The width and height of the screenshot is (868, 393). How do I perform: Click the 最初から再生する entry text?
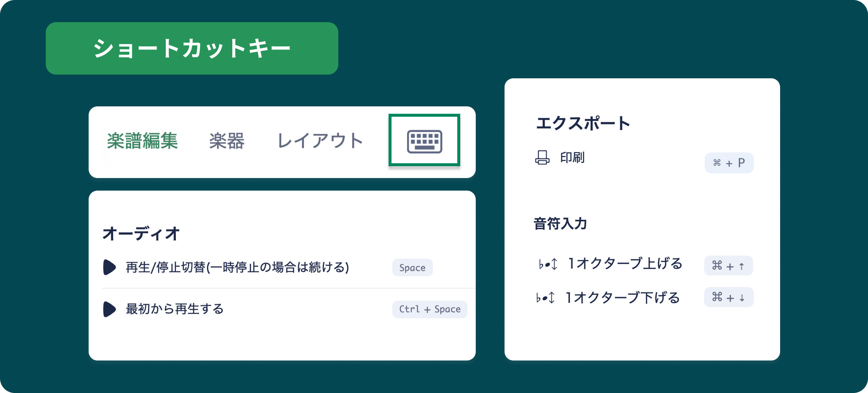tap(175, 309)
